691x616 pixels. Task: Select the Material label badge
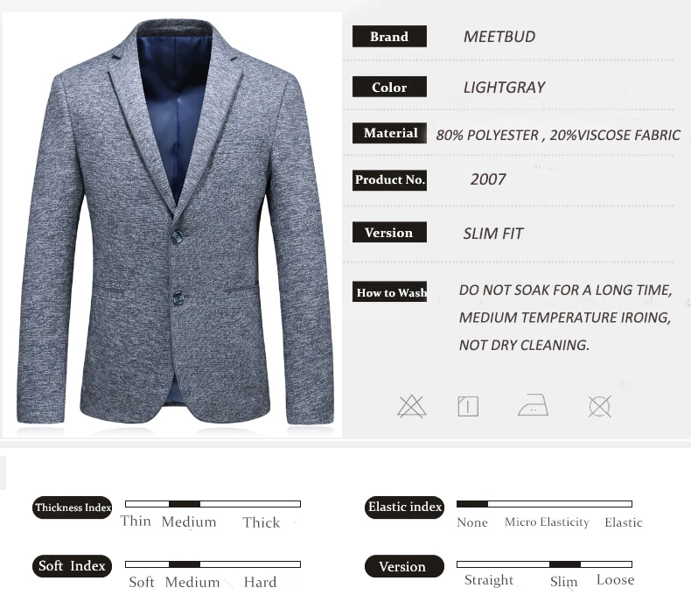(389, 133)
